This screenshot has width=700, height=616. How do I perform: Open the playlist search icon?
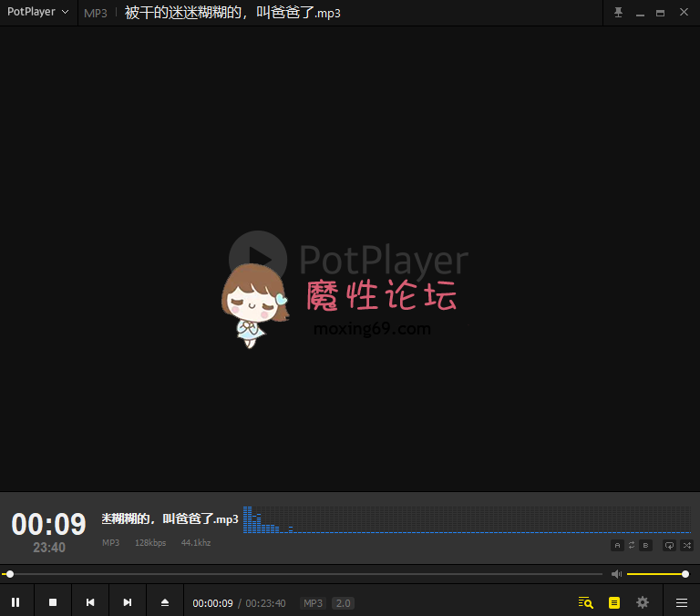pyautogui.click(x=586, y=602)
